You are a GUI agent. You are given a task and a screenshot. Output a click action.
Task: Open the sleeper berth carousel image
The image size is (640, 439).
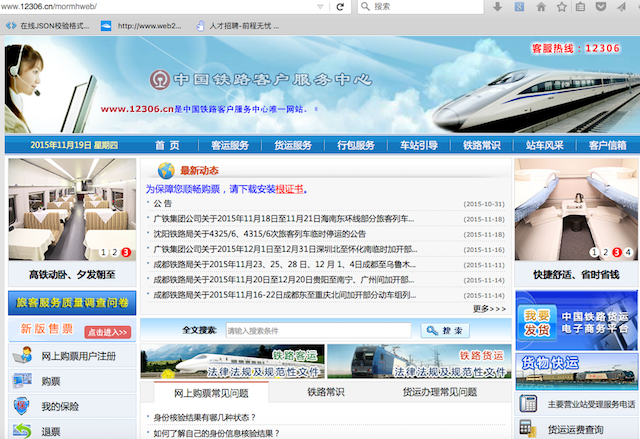click(576, 209)
